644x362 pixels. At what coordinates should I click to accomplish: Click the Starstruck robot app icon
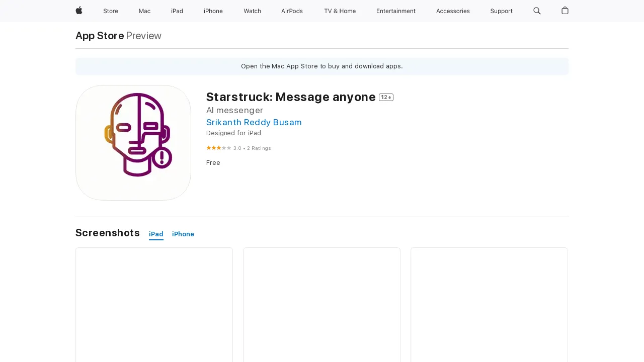point(133,143)
